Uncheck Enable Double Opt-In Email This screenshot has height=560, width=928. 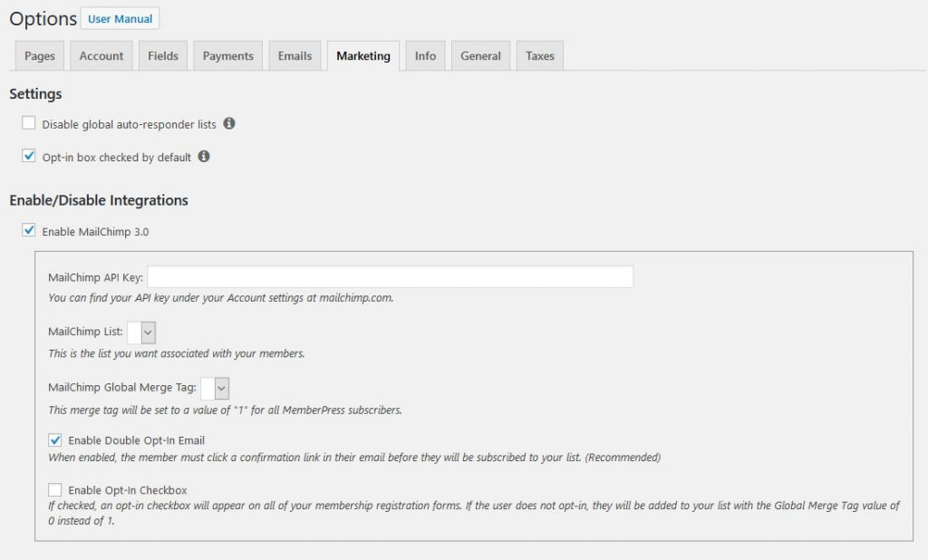[55, 440]
